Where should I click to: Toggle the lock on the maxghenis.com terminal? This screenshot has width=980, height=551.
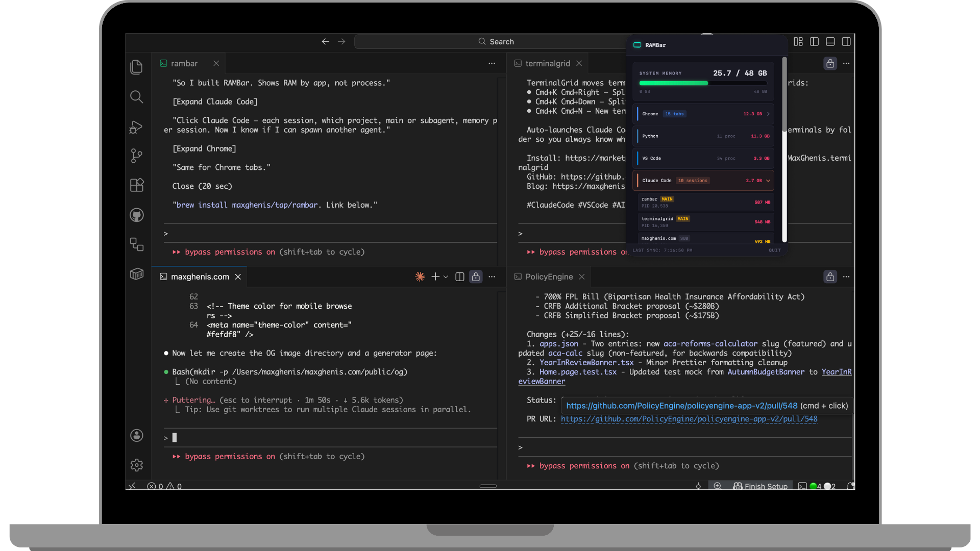475,277
